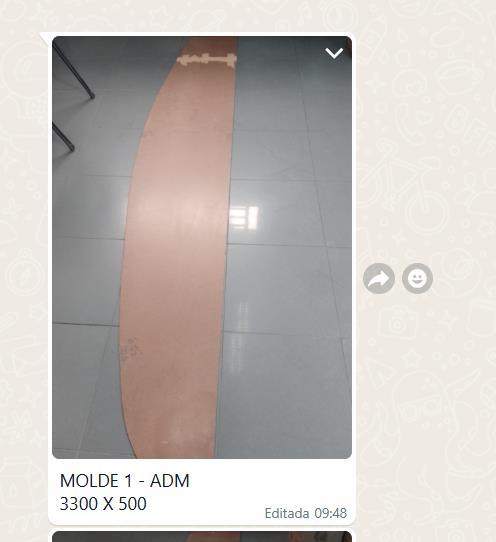Click the tape strip on the mold photo
This screenshot has height=542, width=496.
[207, 60]
